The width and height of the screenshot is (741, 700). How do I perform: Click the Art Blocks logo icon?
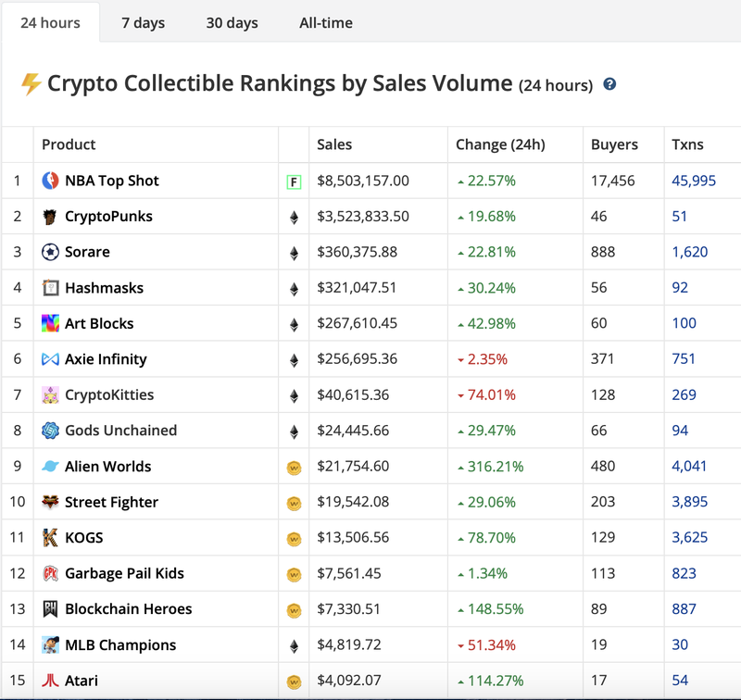tap(50, 323)
